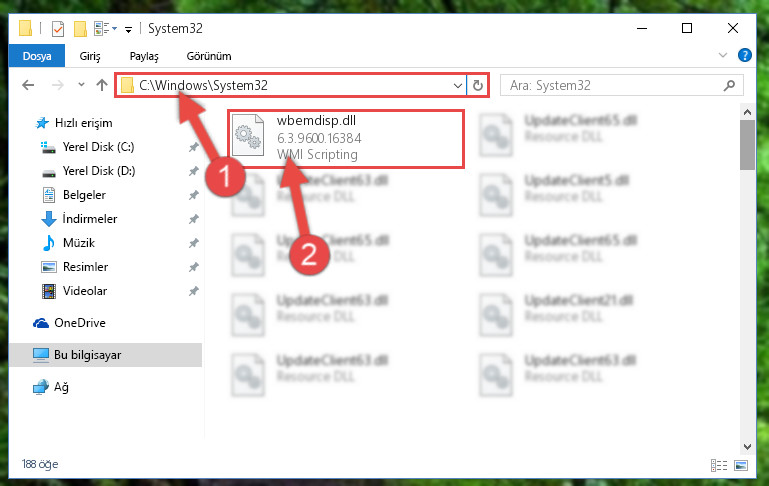Click the New Folder quick access icon
Viewport: 769px width, 486px height.
pos(80,29)
